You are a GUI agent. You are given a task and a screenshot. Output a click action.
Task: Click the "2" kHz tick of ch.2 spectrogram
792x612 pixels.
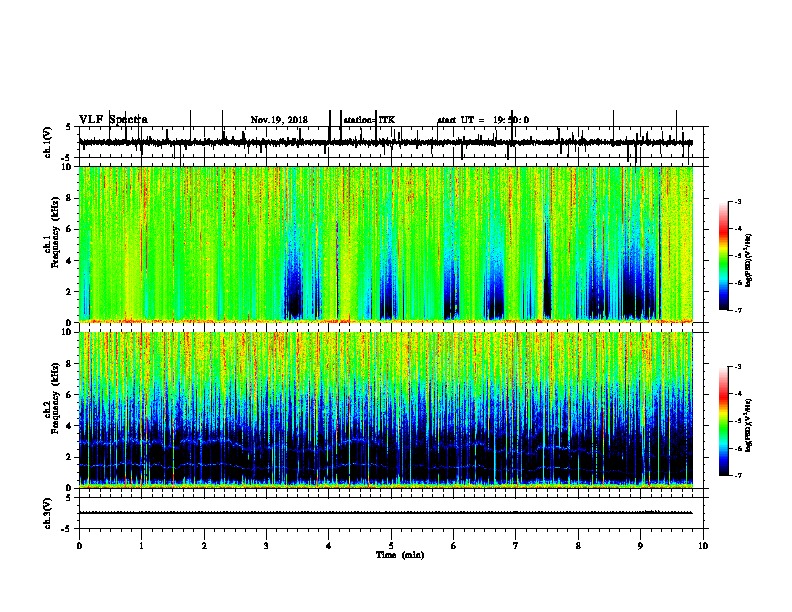tap(70, 457)
